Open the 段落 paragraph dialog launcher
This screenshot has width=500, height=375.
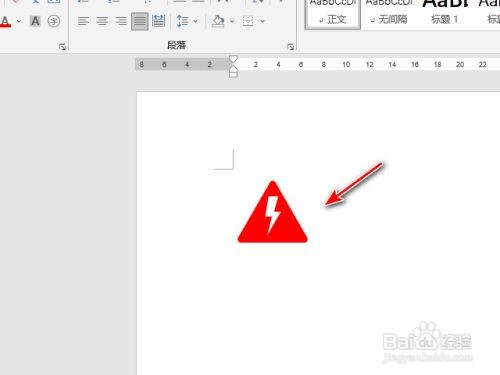pos(291,47)
